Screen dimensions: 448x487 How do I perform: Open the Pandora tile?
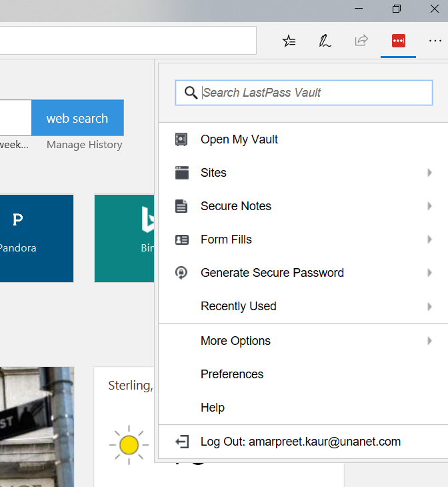[37, 239]
